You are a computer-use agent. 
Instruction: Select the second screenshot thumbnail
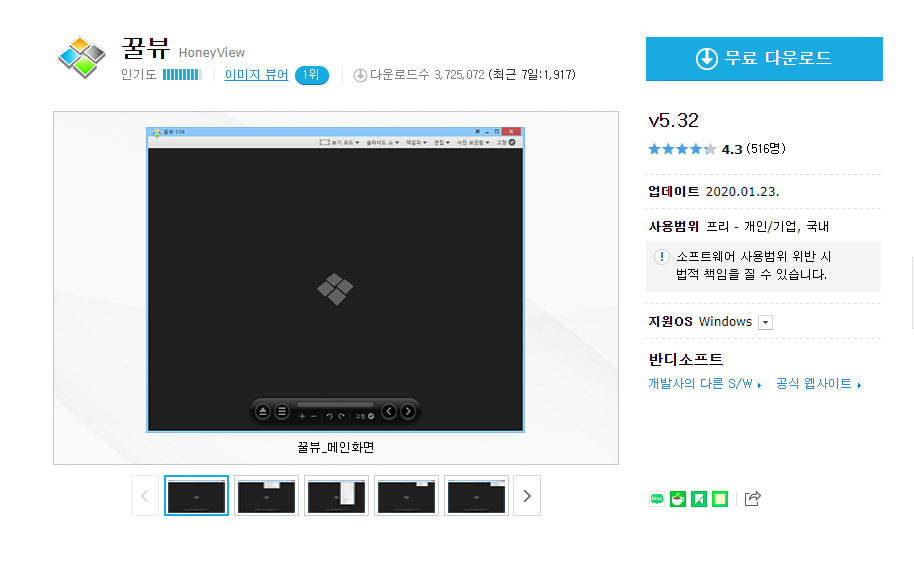266,496
